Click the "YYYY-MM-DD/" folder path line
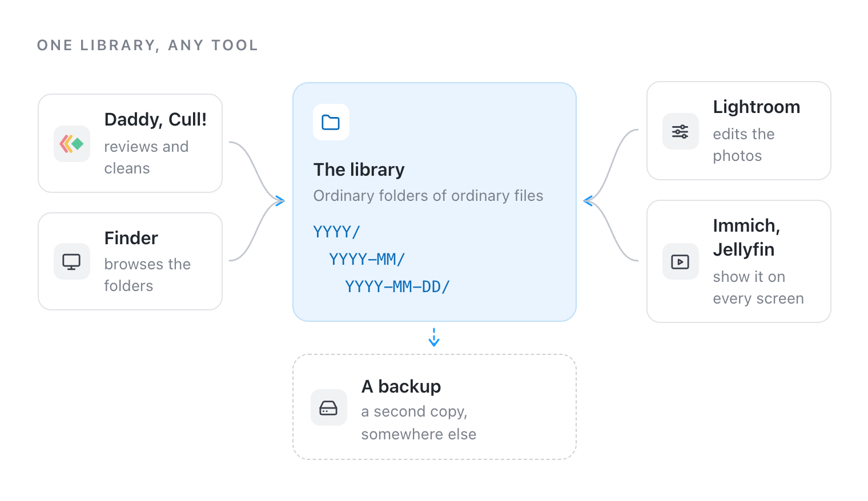This screenshot has width=868, height=501. [397, 287]
